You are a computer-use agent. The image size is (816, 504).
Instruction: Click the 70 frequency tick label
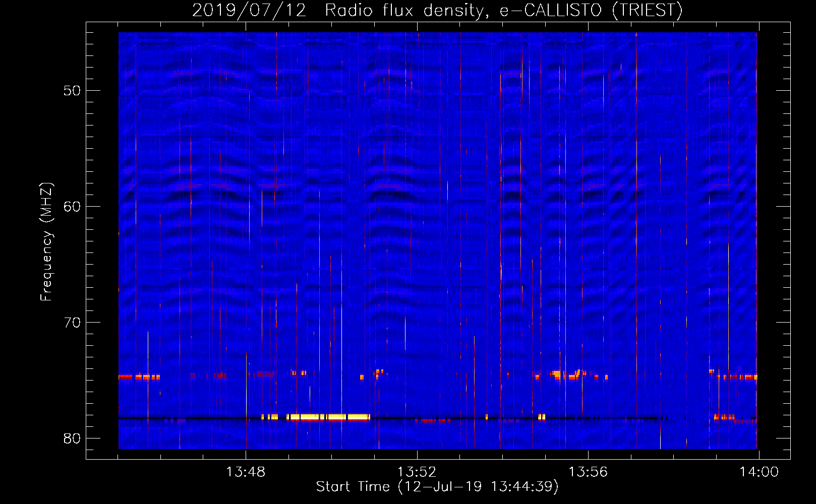(x=72, y=323)
